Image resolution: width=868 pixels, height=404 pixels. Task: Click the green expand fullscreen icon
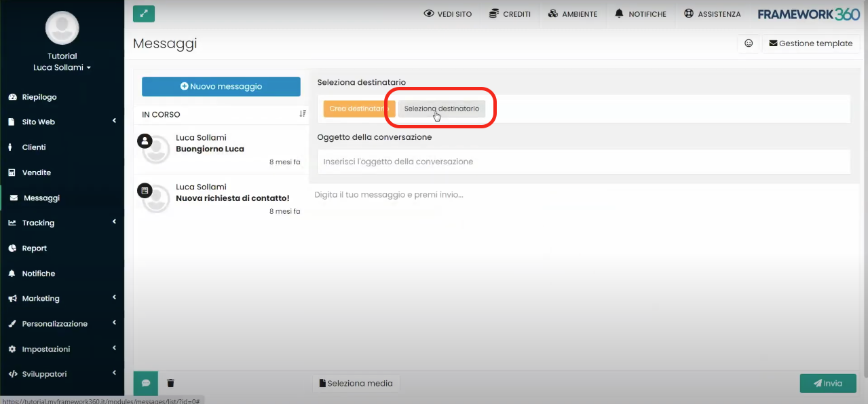tap(144, 14)
